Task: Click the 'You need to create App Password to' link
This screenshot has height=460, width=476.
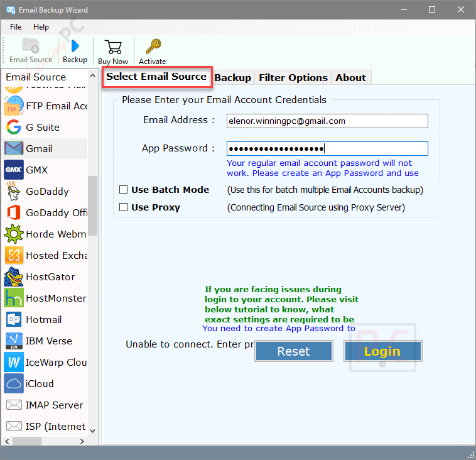Action: coord(279,329)
